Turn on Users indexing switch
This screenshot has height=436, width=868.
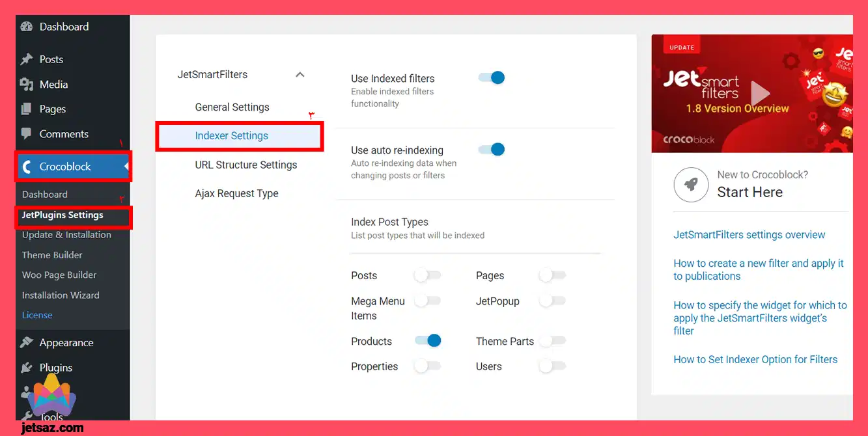click(552, 366)
